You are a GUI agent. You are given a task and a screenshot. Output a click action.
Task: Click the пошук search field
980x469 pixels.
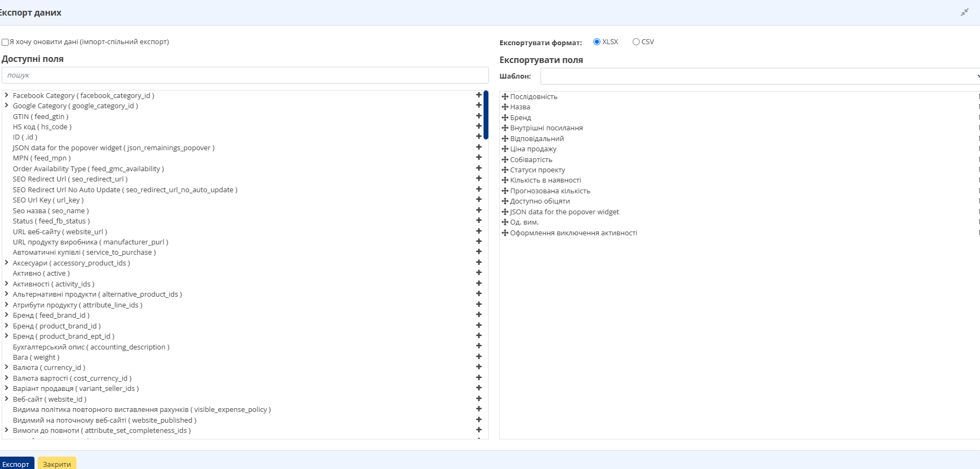245,75
